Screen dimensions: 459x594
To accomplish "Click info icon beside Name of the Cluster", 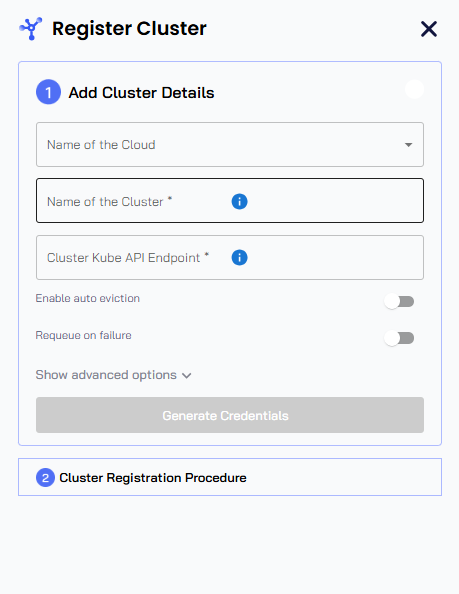I will pyautogui.click(x=239, y=201).
